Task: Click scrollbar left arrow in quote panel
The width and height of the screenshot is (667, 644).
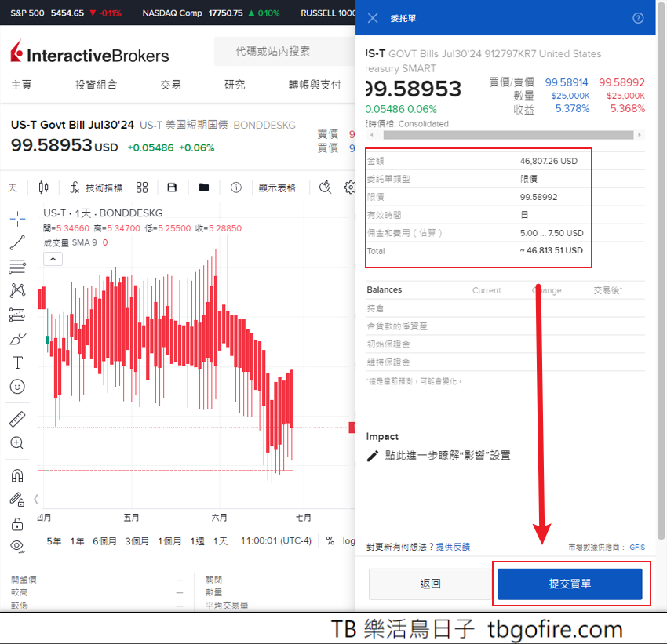Action: tap(372, 135)
